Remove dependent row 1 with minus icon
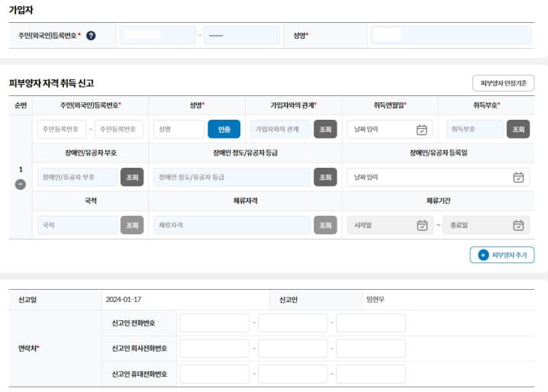Screen dimensions: 548x392 tap(21, 184)
